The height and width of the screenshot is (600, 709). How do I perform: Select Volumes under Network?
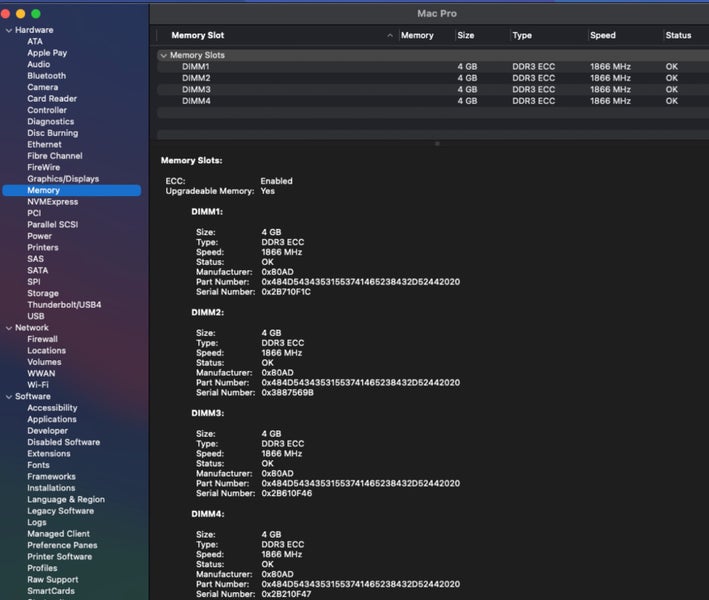pyautogui.click(x=44, y=362)
